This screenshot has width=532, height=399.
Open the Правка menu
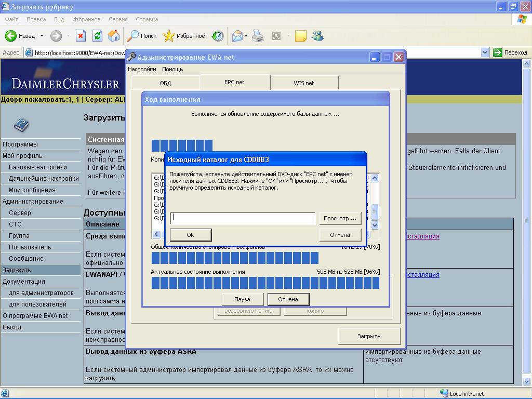pyautogui.click(x=36, y=19)
